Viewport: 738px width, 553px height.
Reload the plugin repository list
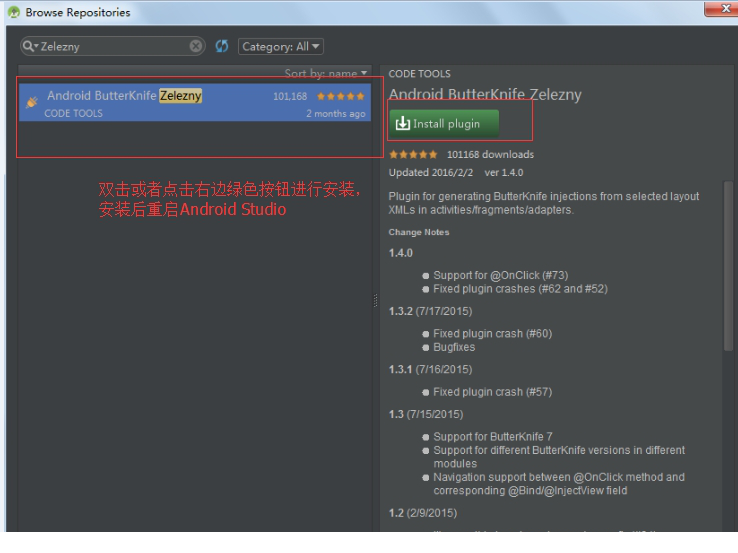click(222, 46)
